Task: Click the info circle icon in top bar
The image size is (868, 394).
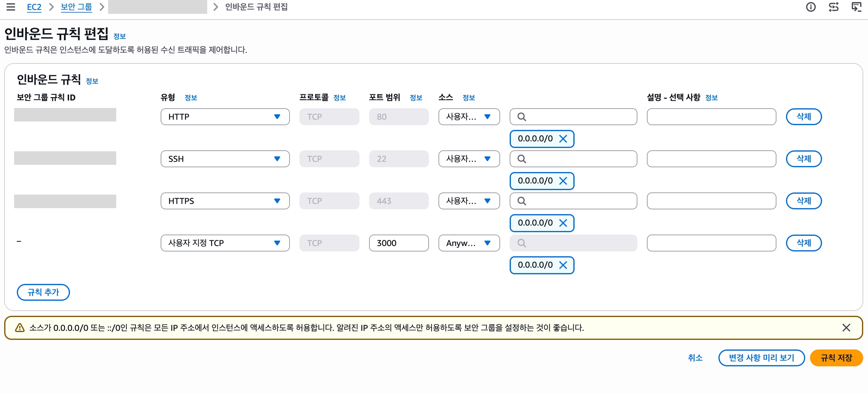Action: click(x=811, y=7)
